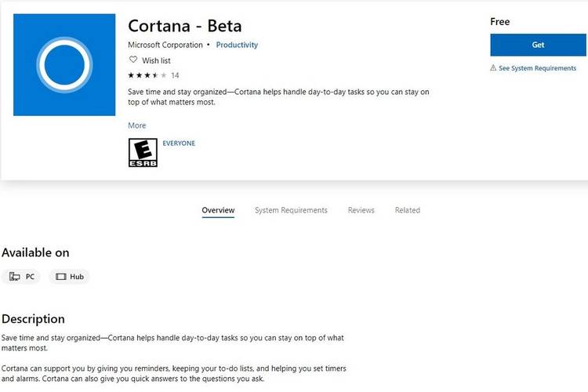588x392 pixels.
Task: Click the warning triangle beside System Requirements
Action: pyautogui.click(x=493, y=68)
